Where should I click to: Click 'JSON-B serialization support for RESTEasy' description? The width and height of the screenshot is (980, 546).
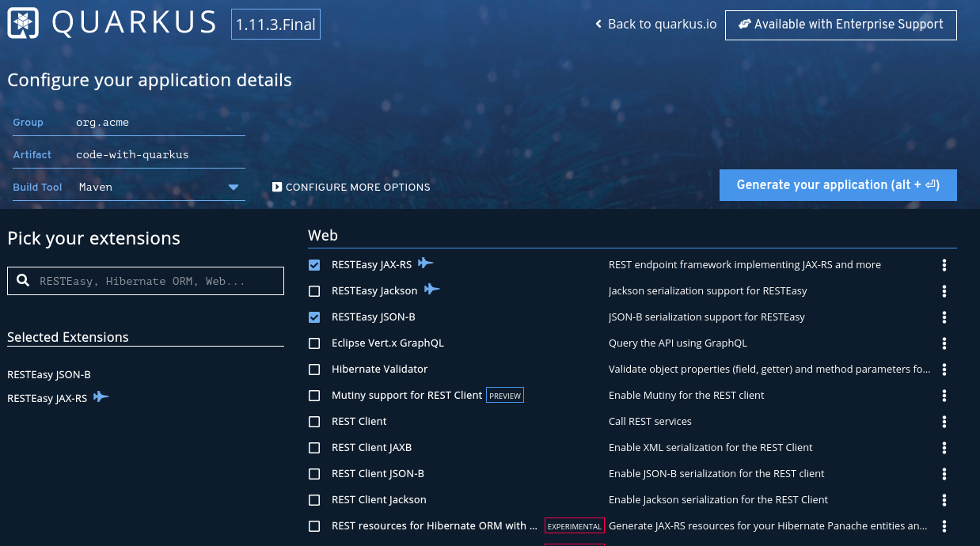(x=707, y=317)
